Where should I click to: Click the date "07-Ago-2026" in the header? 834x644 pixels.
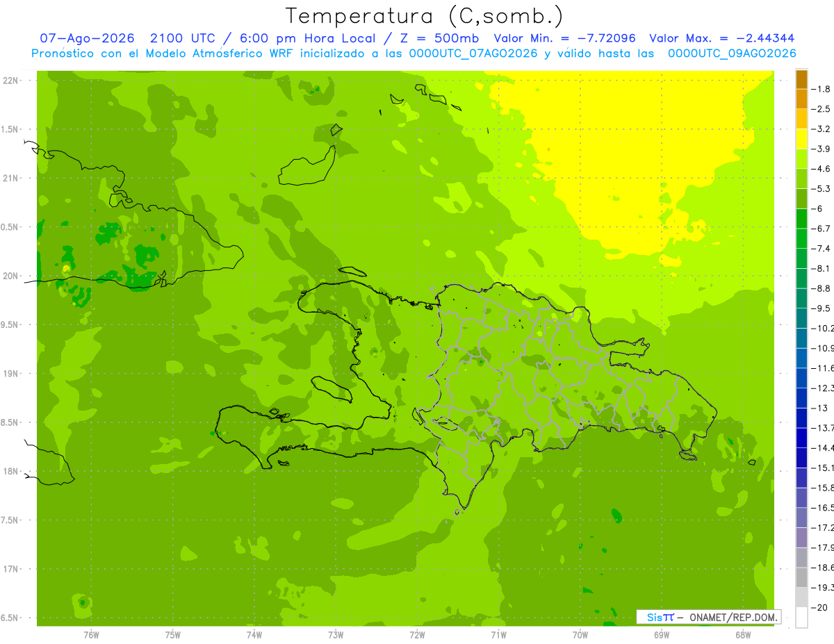tap(88, 38)
